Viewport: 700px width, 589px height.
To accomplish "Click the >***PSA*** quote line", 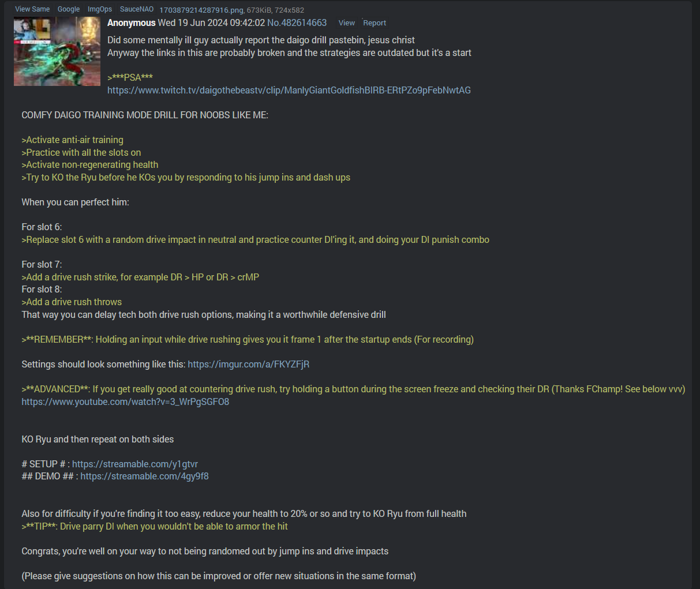I will coord(130,77).
